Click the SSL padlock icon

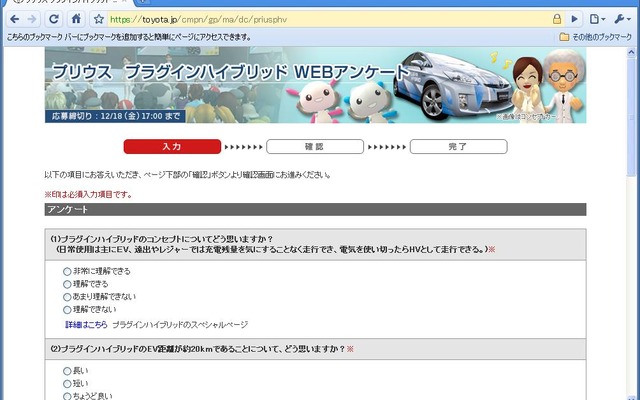tap(557, 19)
